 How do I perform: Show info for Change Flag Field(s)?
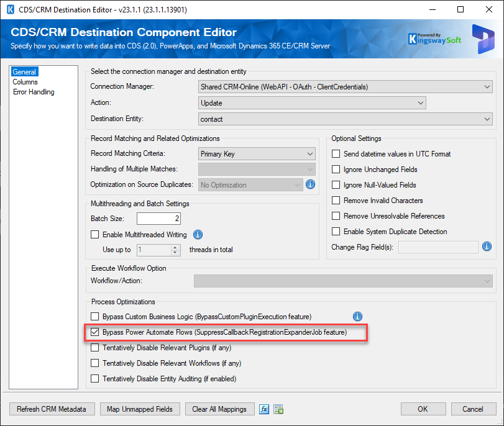(x=487, y=247)
